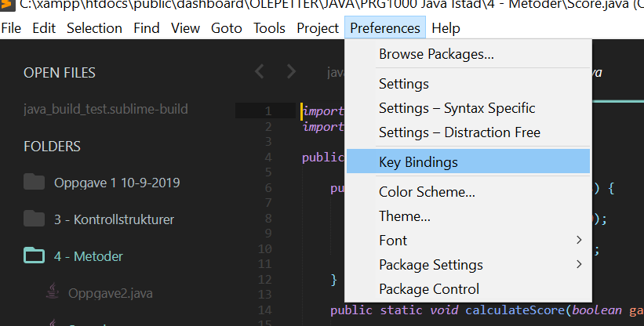Expand the Font submenu arrow
Image resolution: width=644 pixels, height=326 pixels.
[579, 240]
